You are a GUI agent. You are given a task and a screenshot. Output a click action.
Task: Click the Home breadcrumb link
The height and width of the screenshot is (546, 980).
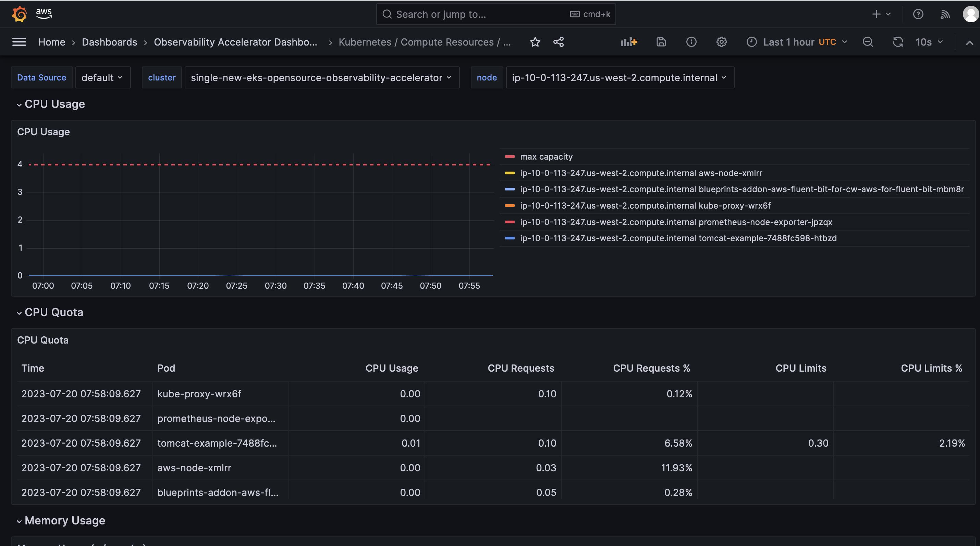52,42
